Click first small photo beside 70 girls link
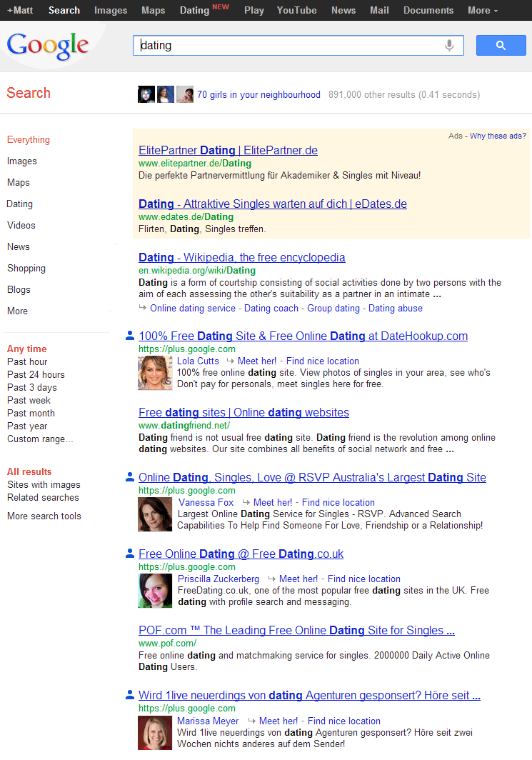This screenshot has width=532, height=760. click(146, 94)
